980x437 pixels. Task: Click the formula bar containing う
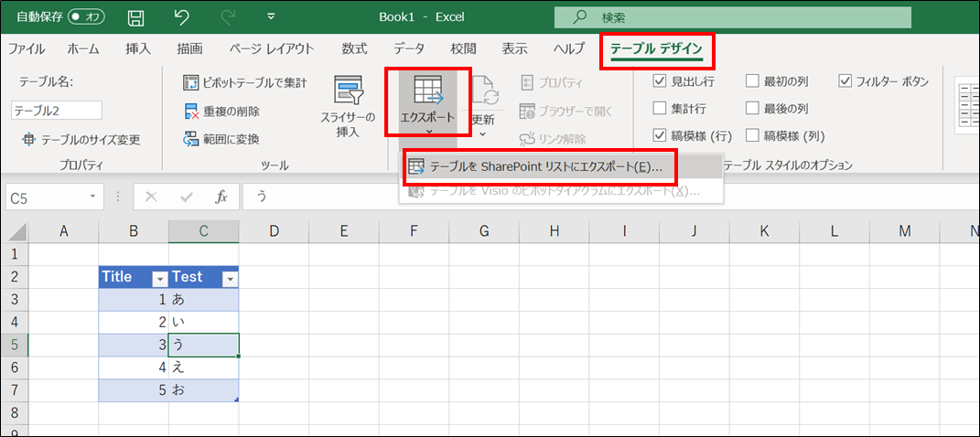(x=609, y=197)
